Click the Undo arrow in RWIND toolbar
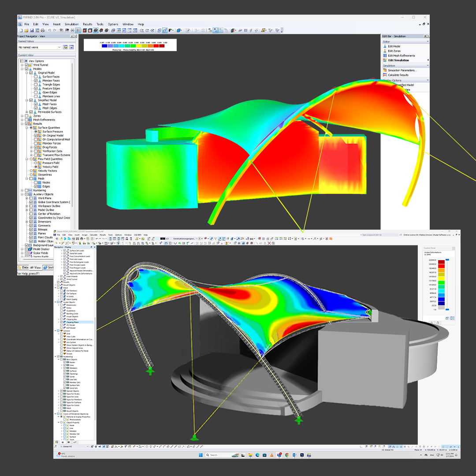Screen dimensions: 476x476 coord(49,30)
